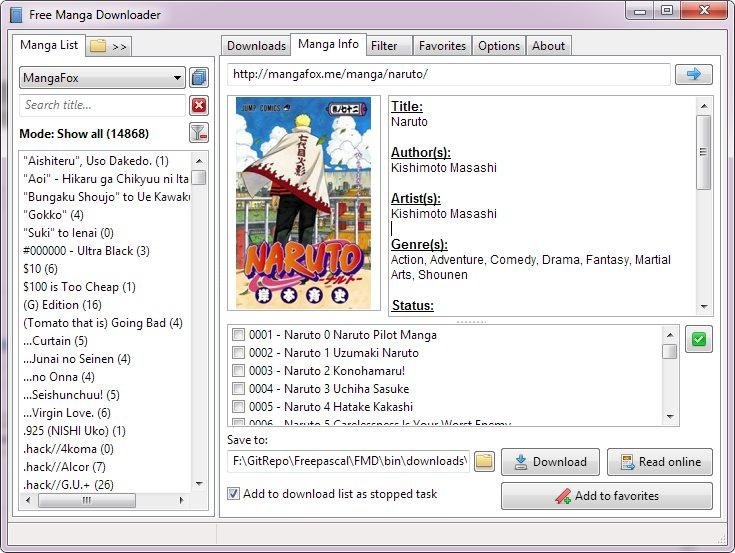735x553 pixels.
Task: Select "Aoi" - Hikaru ga Chikyuu entry
Action: pyautogui.click(x=106, y=179)
